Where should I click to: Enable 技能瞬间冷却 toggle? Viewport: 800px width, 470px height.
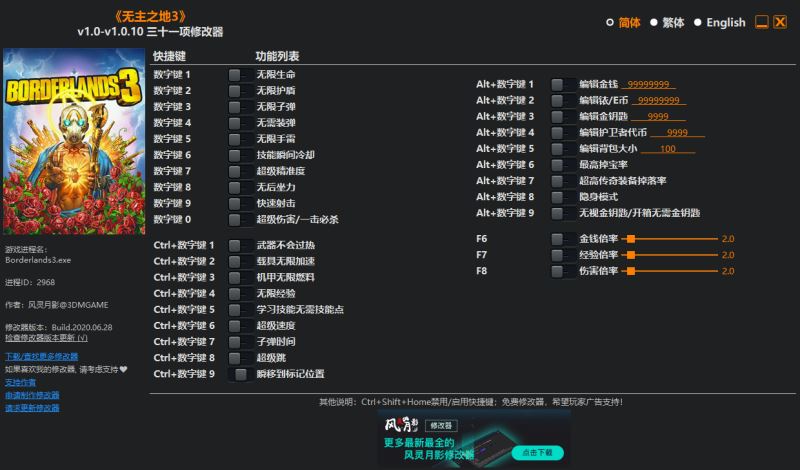[x=240, y=155]
